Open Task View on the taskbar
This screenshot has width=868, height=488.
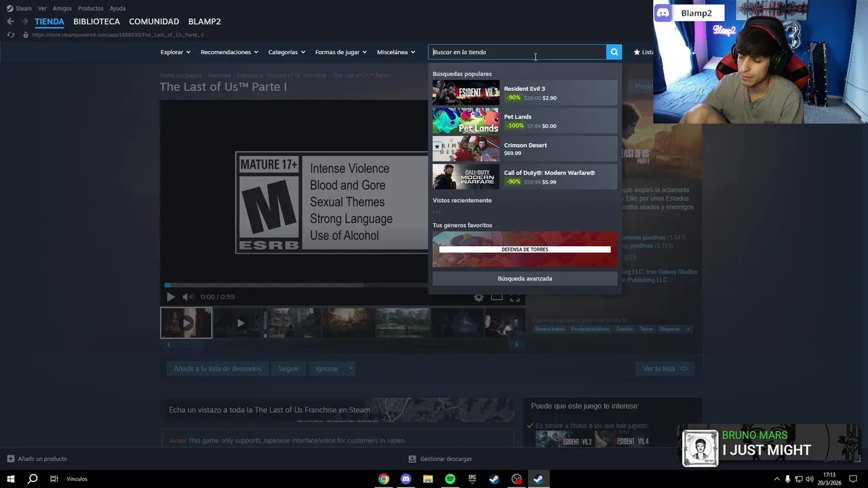coord(54,479)
